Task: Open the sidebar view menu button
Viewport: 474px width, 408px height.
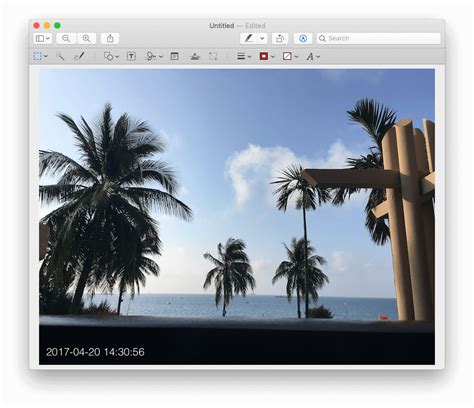Action: (x=42, y=38)
